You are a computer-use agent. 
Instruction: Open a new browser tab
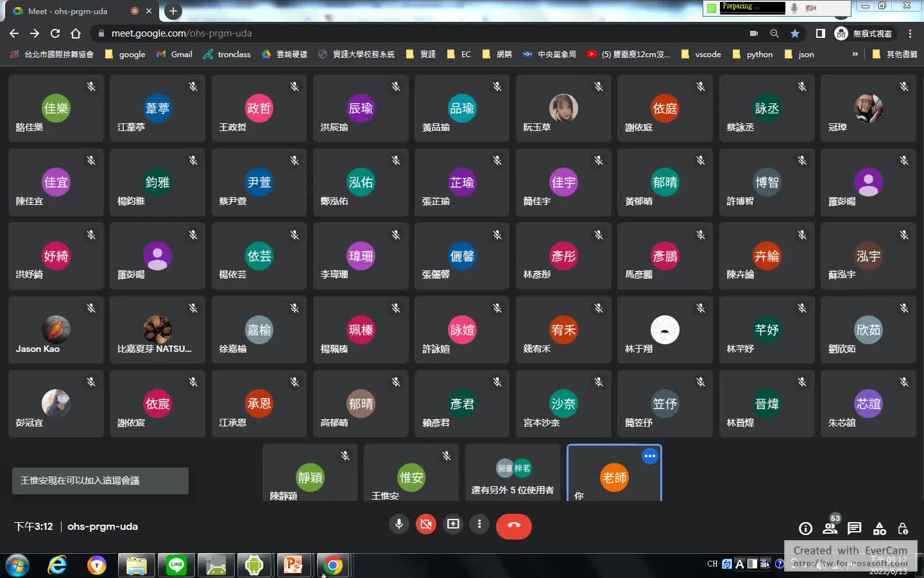pos(173,11)
